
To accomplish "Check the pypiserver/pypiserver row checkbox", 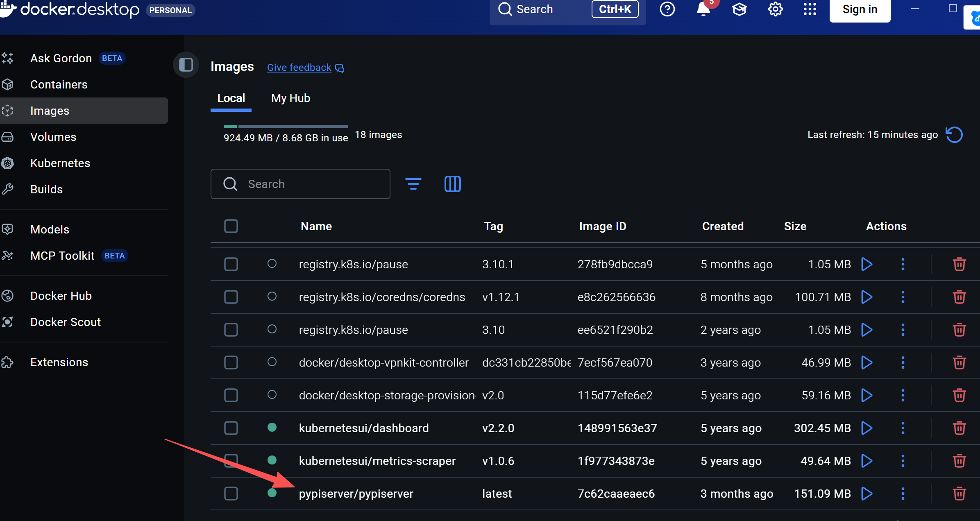I will 231,494.
